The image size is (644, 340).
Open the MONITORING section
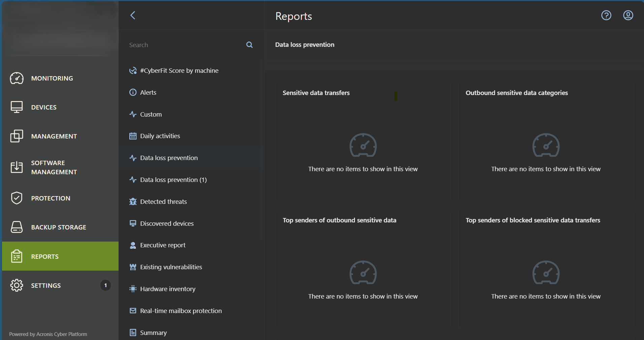(60, 78)
